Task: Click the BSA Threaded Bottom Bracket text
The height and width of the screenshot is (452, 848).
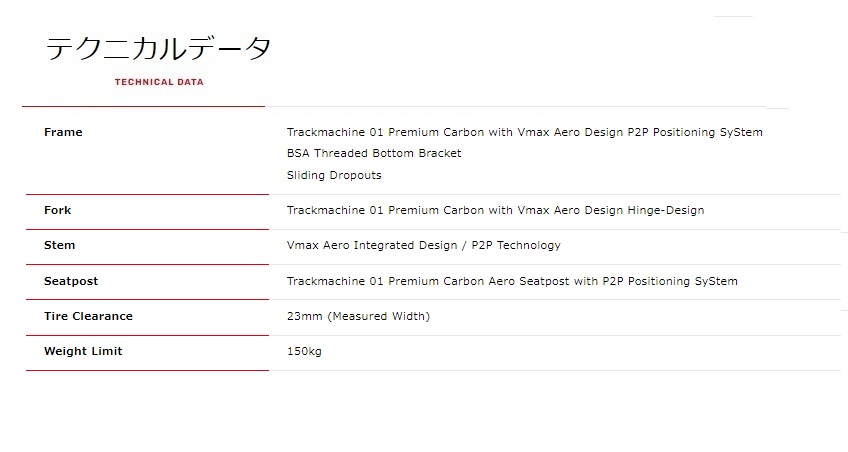Action: [374, 154]
